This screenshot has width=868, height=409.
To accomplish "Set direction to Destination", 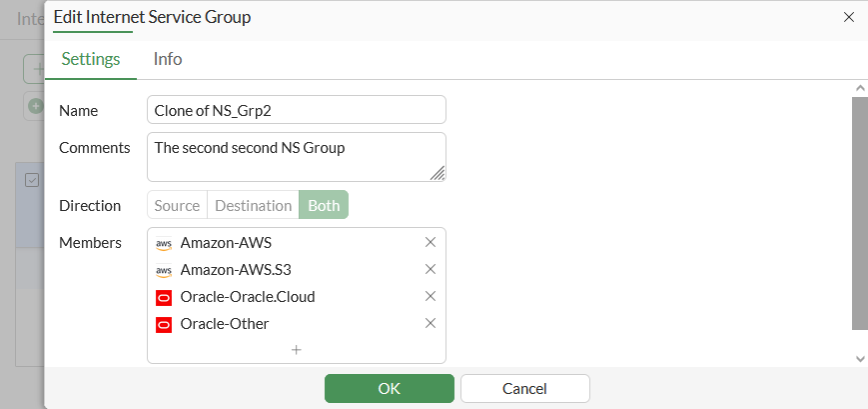I will pos(253,205).
